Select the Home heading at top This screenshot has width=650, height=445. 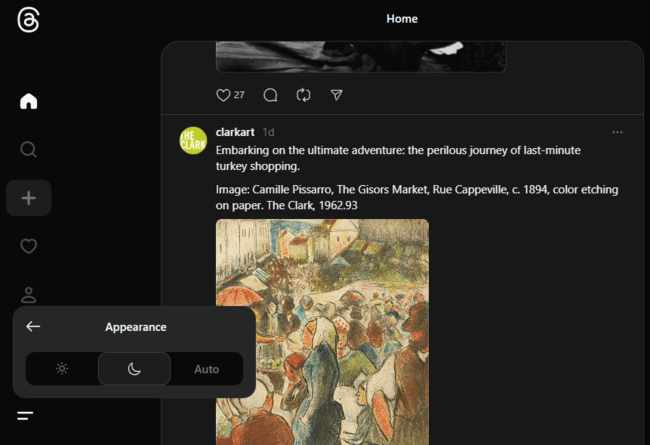(402, 19)
